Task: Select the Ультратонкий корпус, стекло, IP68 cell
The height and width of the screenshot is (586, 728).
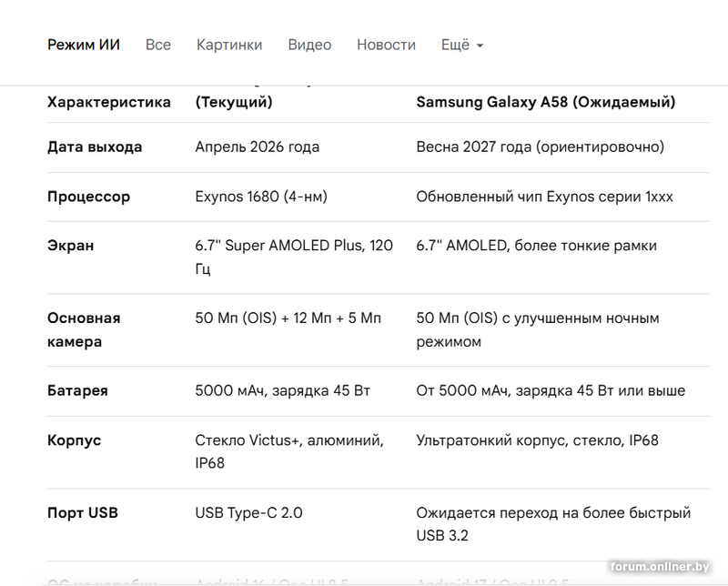Action: click(537, 440)
